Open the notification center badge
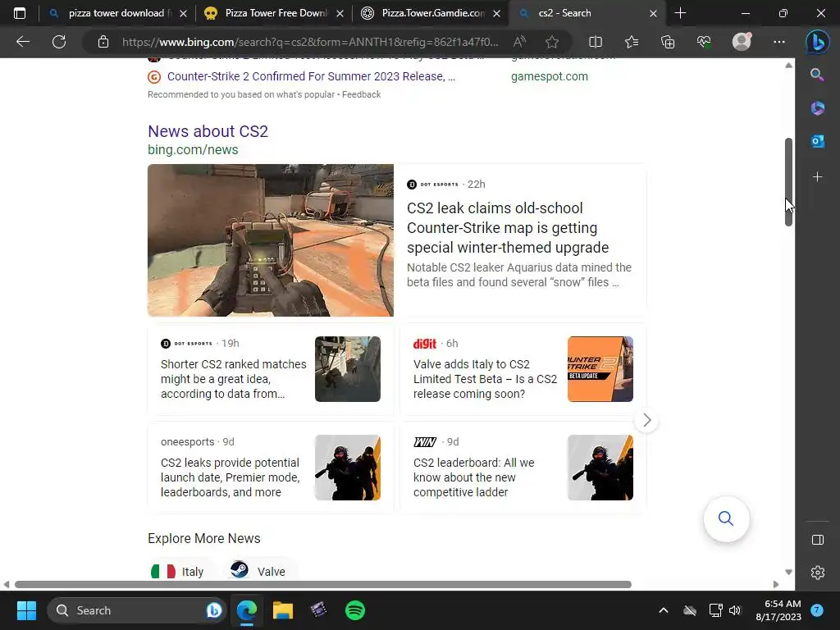Image resolution: width=840 pixels, height=630 pixels. coord(817,610)
